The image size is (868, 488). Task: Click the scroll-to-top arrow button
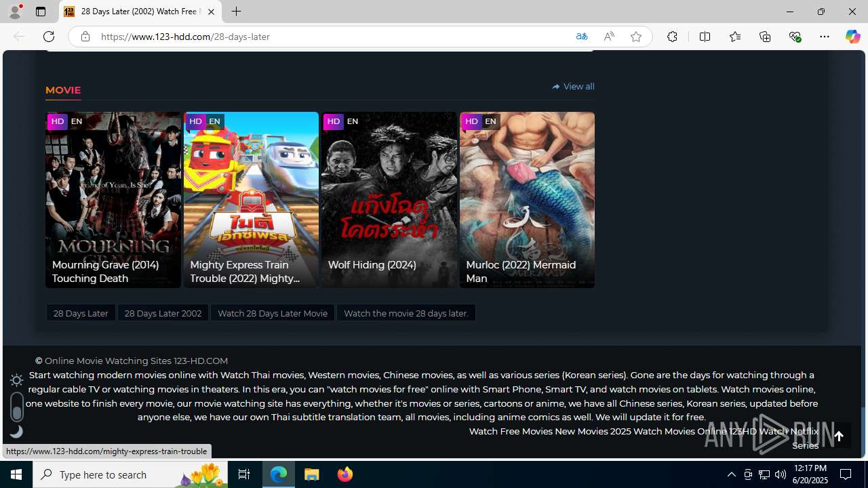click(839, 436)
